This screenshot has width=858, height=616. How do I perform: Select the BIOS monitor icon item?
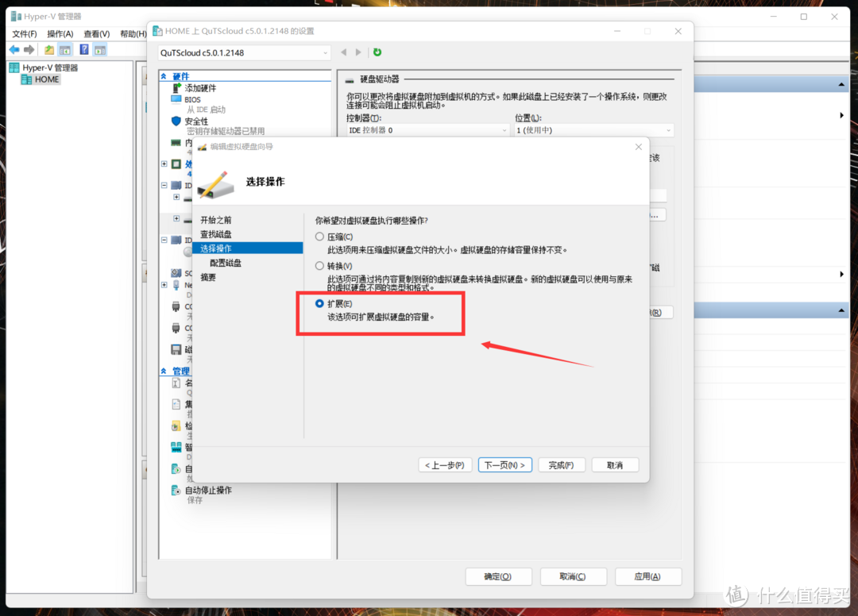click(x=176, y=99)
